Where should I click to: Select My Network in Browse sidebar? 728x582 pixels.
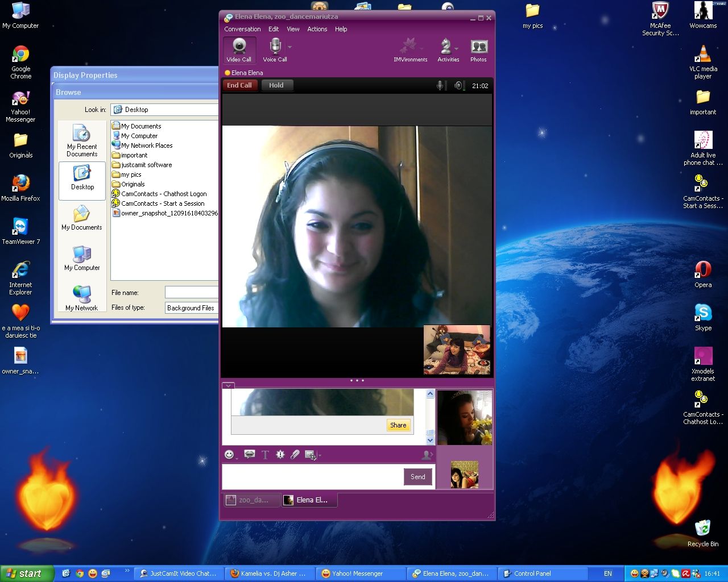(82, 298)
